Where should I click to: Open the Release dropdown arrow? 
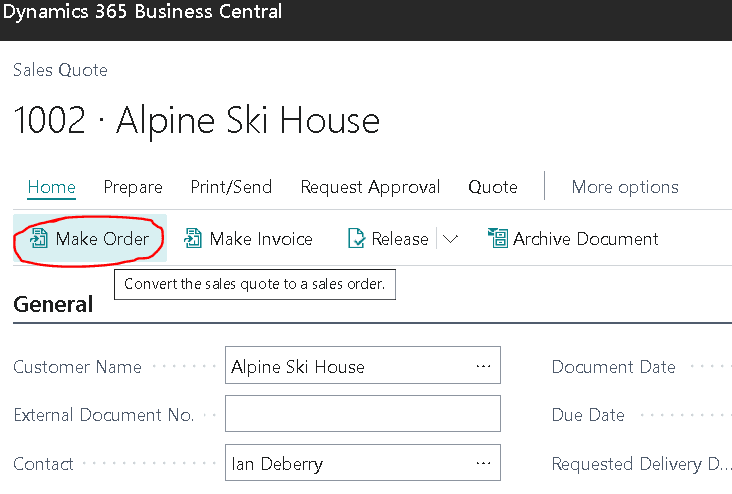click(450, 239)
